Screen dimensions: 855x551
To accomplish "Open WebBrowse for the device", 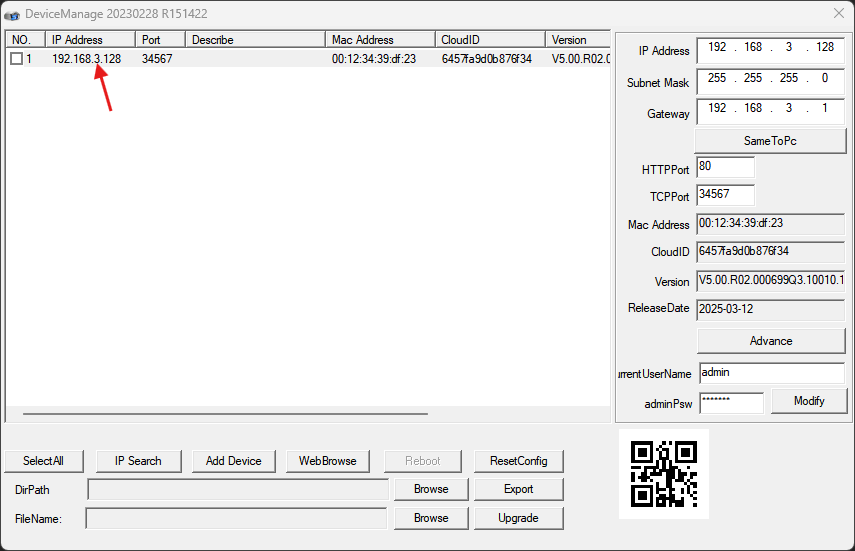I will 327,461.
